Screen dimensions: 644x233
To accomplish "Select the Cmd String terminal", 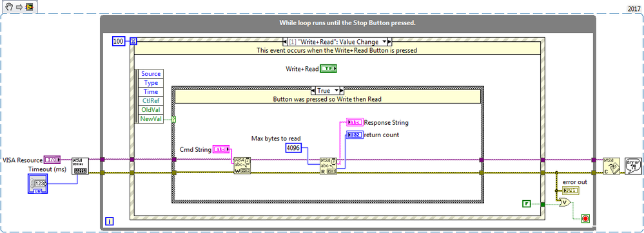I will coord(220,150).
